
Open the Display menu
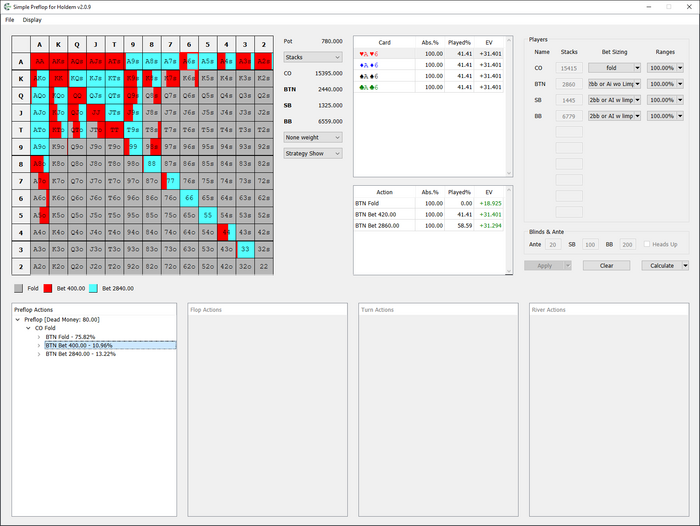click(32, 20)
